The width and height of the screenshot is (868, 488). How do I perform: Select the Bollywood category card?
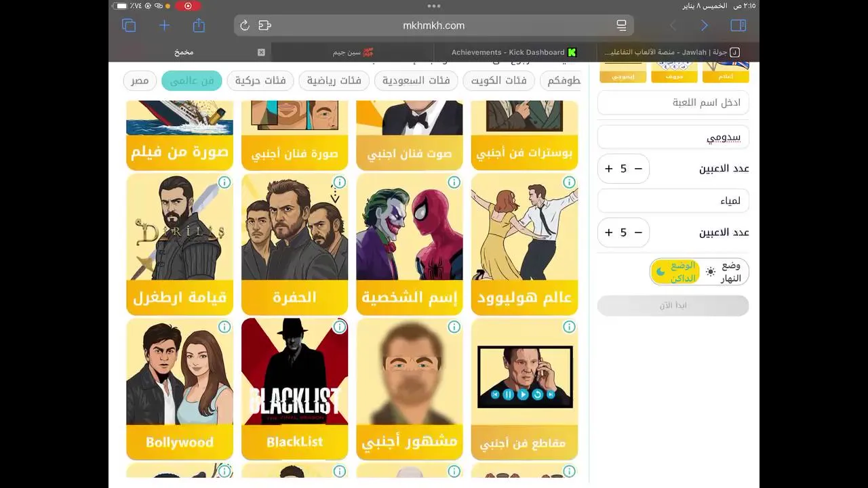pos(180,389)
